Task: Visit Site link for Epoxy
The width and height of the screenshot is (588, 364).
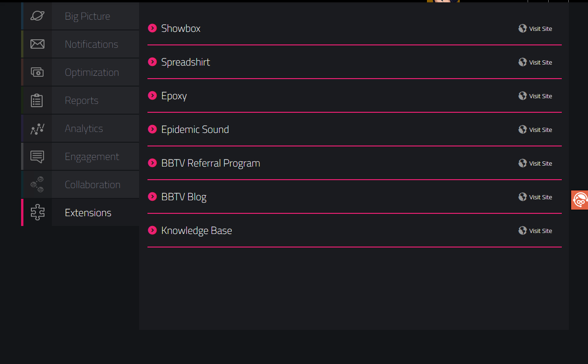Action: pyautogui.click(x=540, y=96)
